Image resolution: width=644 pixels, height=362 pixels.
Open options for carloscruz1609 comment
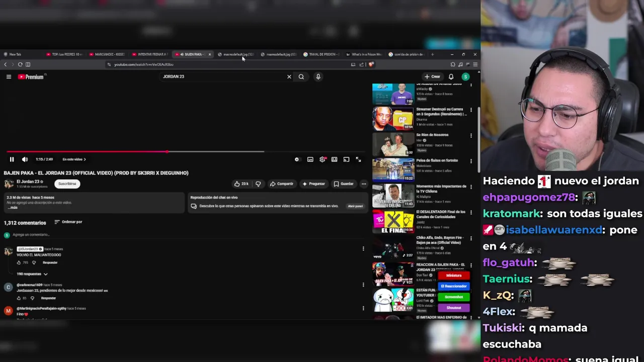click(x=363, y=285)
